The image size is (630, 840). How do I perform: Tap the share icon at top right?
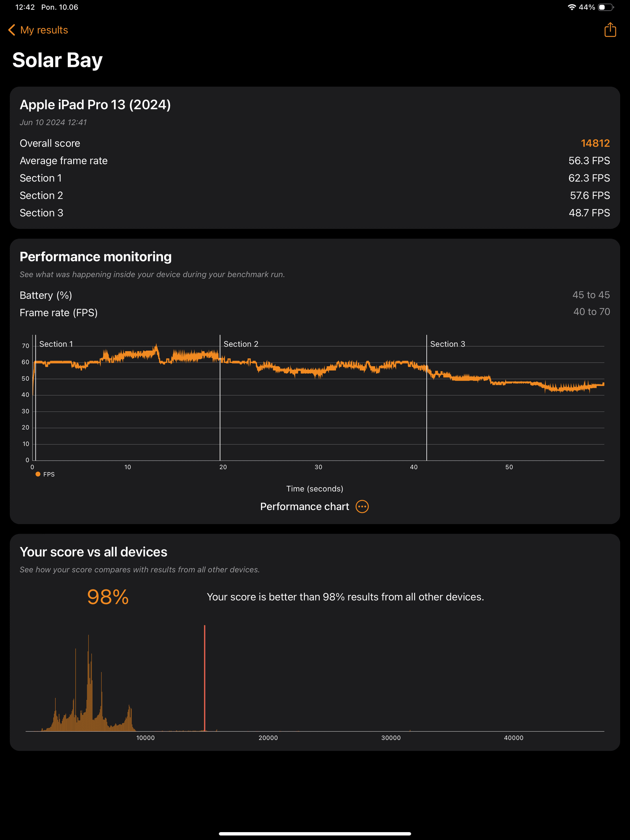(x=610, y=30)
